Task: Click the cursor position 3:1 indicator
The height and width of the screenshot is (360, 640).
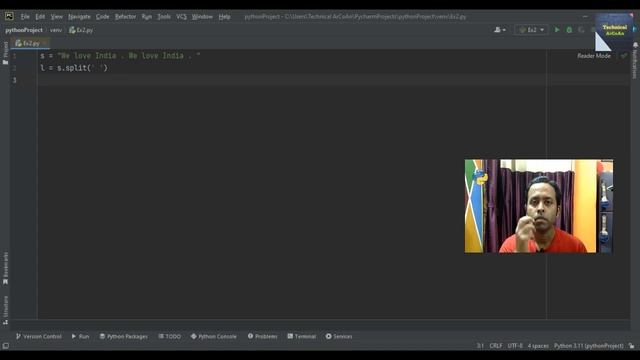Action: coord(480,346)
